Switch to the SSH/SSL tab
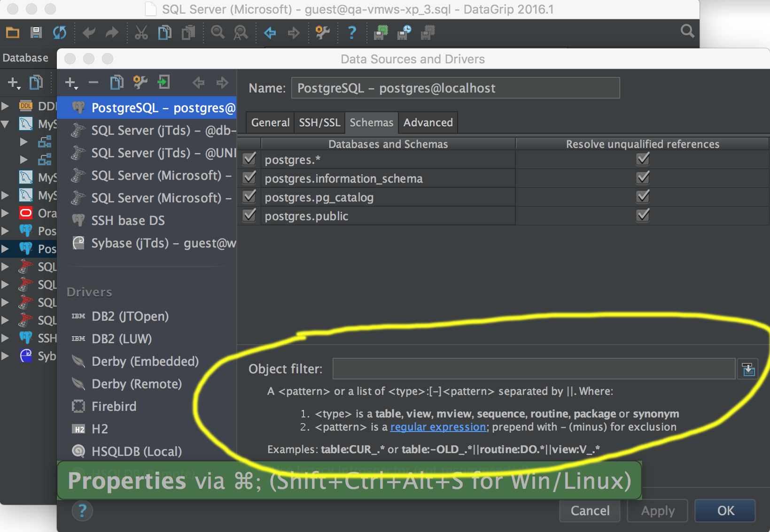Viewport: 770px width, 532px height. point(319,123)
